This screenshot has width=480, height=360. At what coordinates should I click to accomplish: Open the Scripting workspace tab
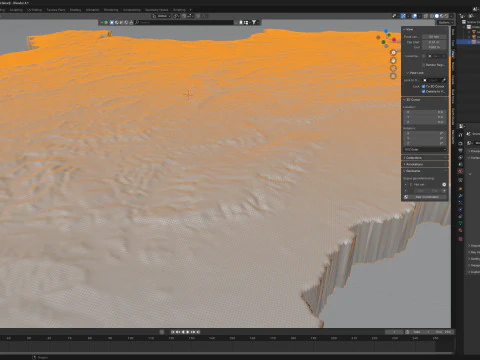tap(179, 10)
